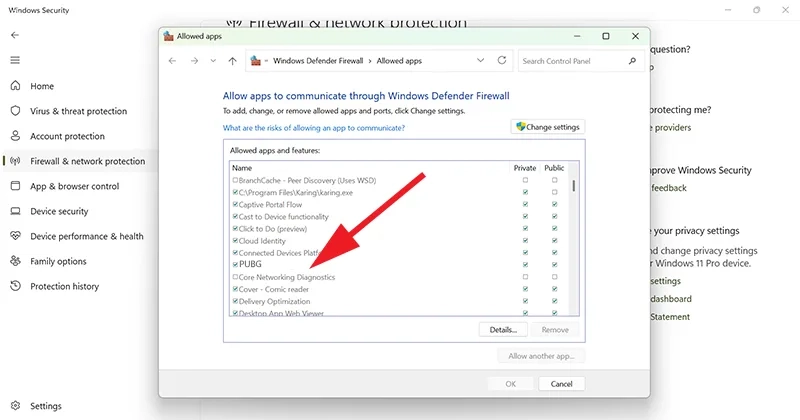This screenshot has height=420, width=800.
Task: Open Virus & threat protection shield icon
Action: 15,111
